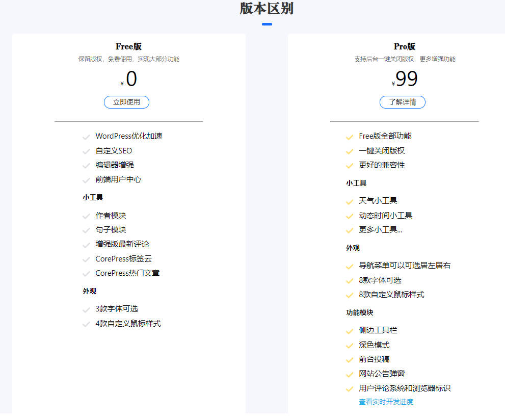The image size is (505, 420).
Task: Click checkmark icon beside CorePress热门文章
Action: click(86, 274)
